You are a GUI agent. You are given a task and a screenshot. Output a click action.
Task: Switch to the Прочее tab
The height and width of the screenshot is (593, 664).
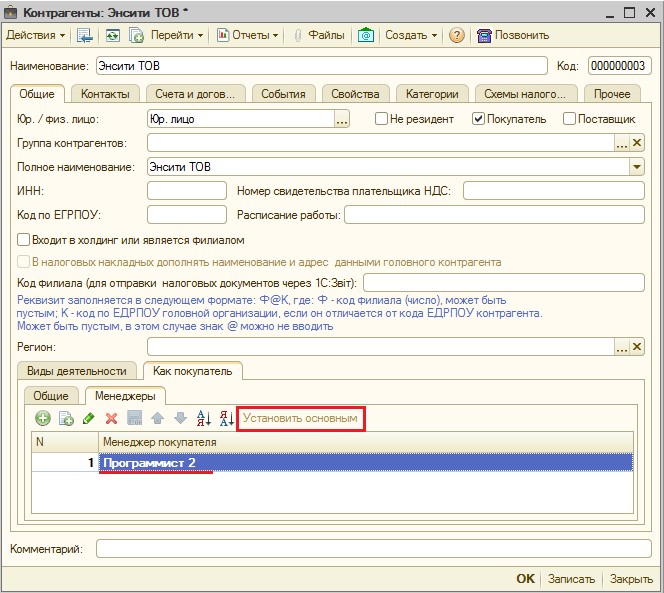612,94
